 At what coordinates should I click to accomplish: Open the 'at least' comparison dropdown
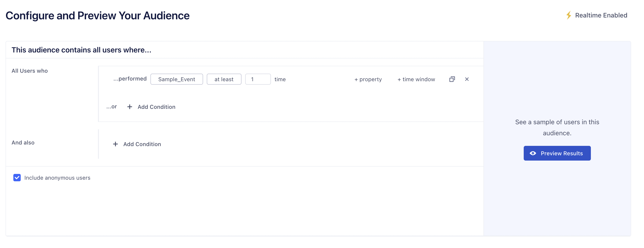[x=224, y=79]
